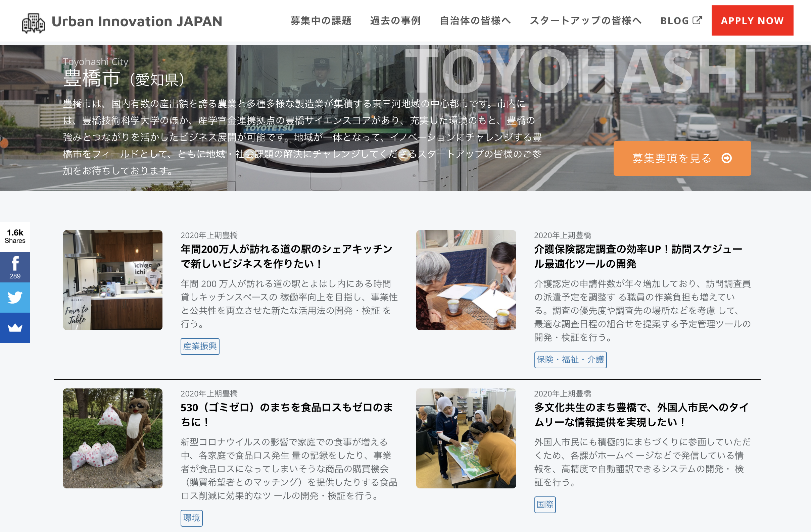This screenshot has height=532, width=811.
Task: Click the Urban Innovation JAPAN building logo icon
Action: coord(33,22)
